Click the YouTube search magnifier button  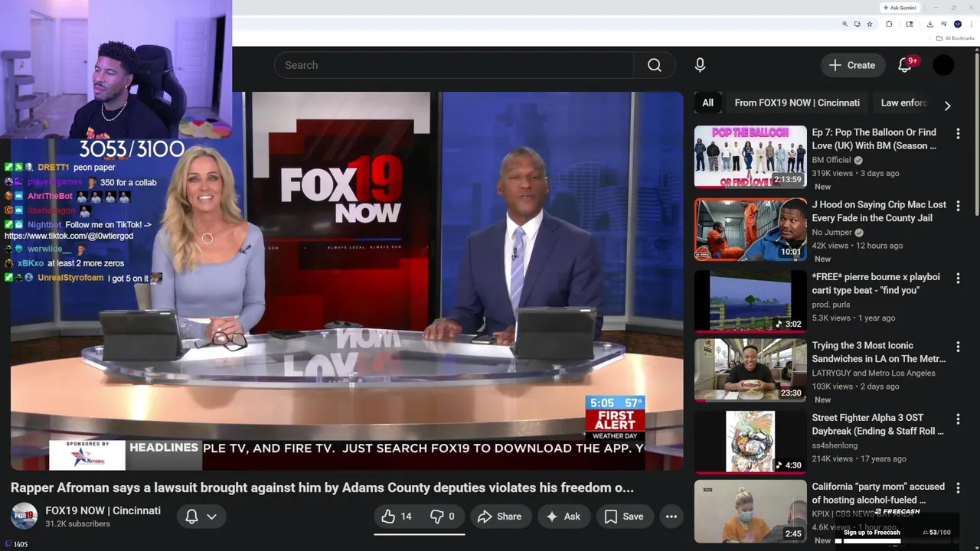(655, 65)
